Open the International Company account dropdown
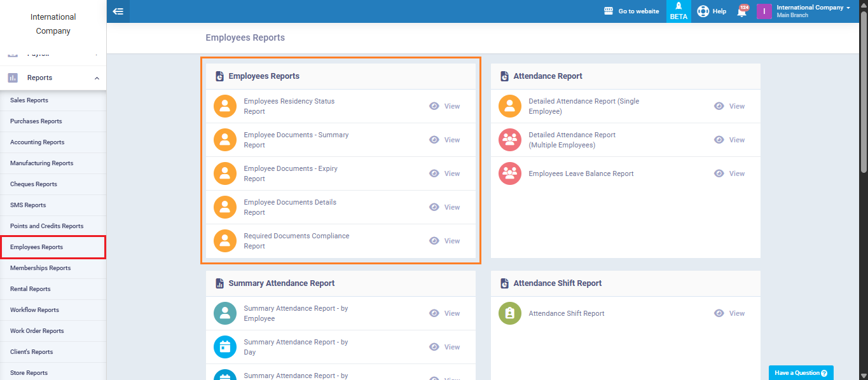 coord(813,11)
